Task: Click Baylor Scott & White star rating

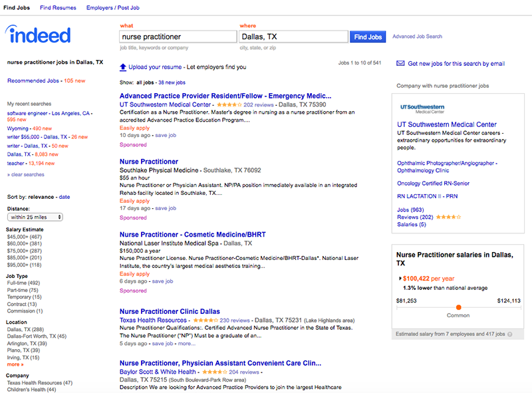Action: [215, 372]
